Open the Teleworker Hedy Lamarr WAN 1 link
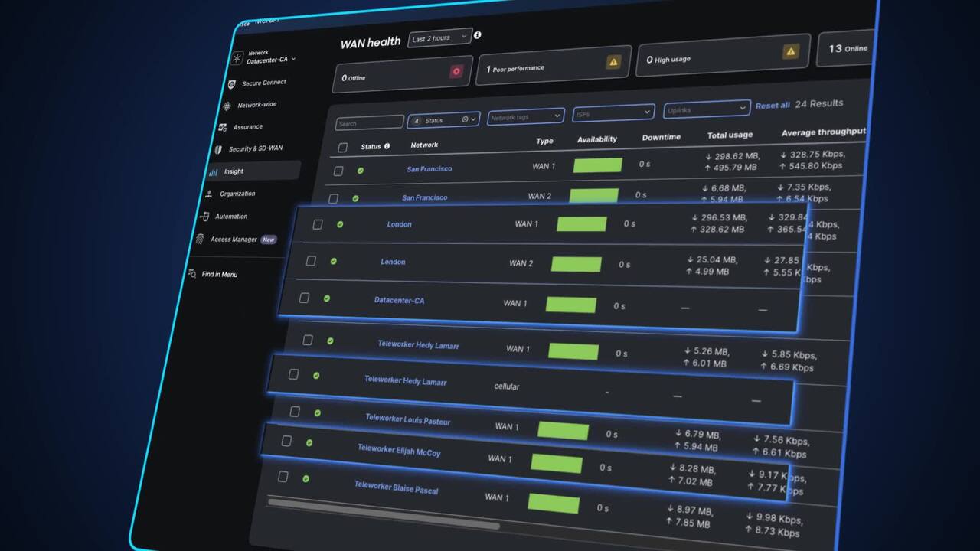 click(x=418, y=344)
